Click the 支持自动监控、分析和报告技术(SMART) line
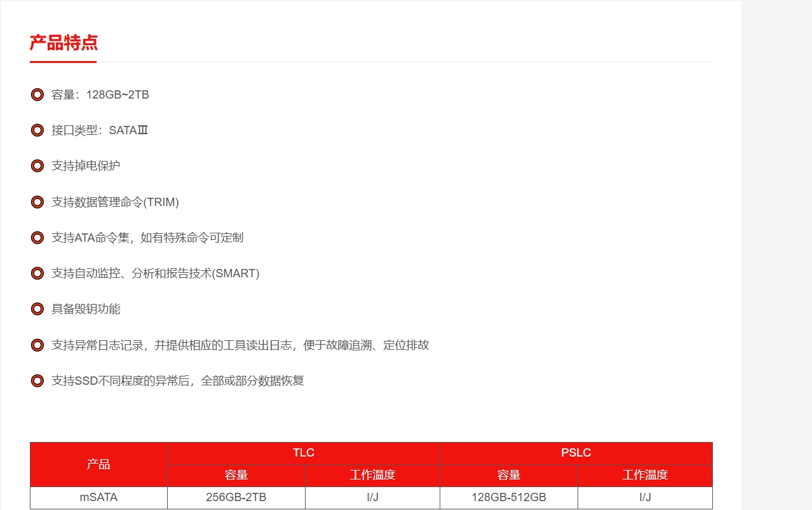812x510 pixels. click(x=156, y=273)
